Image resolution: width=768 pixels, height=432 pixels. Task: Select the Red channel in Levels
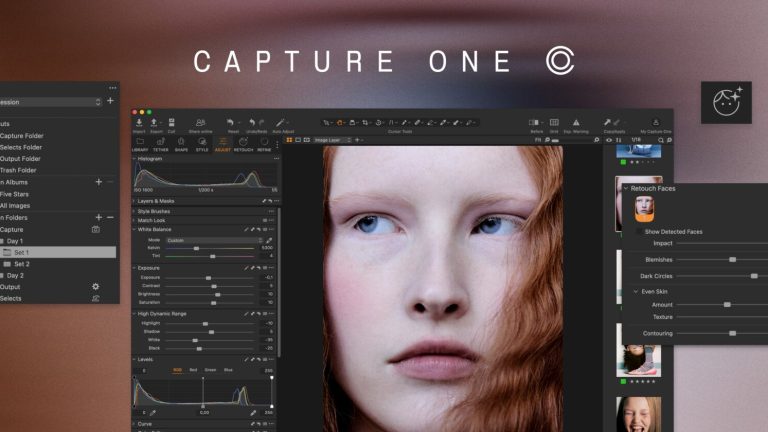(193, 370)
